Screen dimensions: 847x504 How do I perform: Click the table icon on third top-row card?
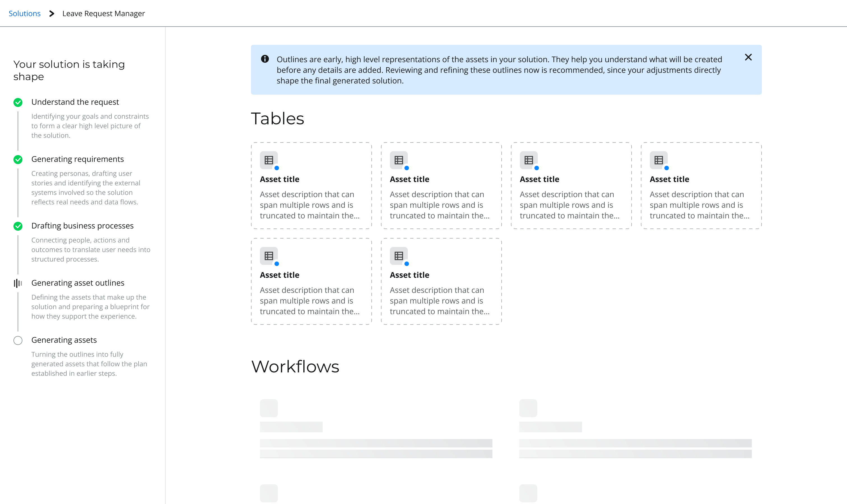tap(529, 160)
